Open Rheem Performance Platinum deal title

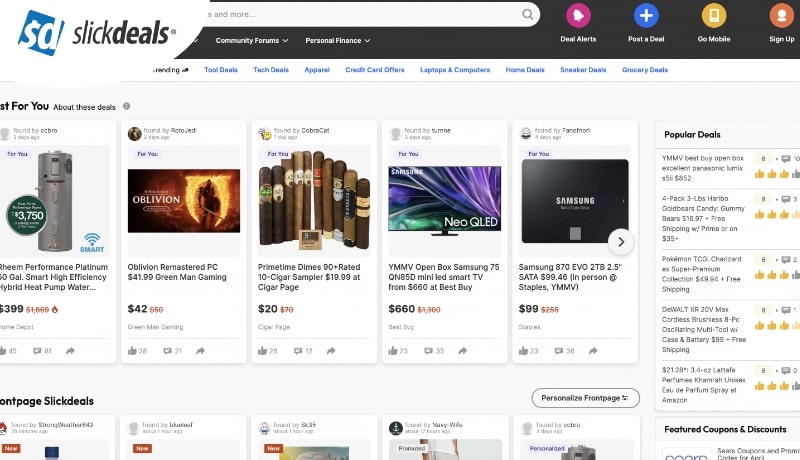[53, 277]
